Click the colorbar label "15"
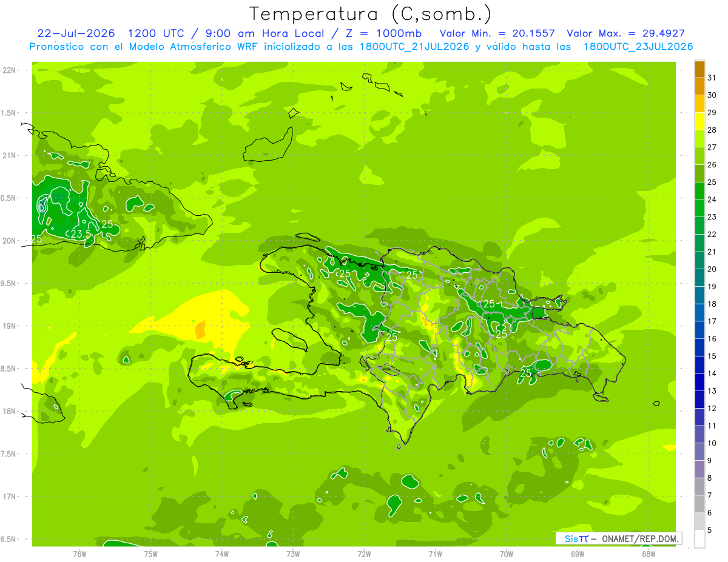This screenshot has height=562, width=728. pos(712,356)
